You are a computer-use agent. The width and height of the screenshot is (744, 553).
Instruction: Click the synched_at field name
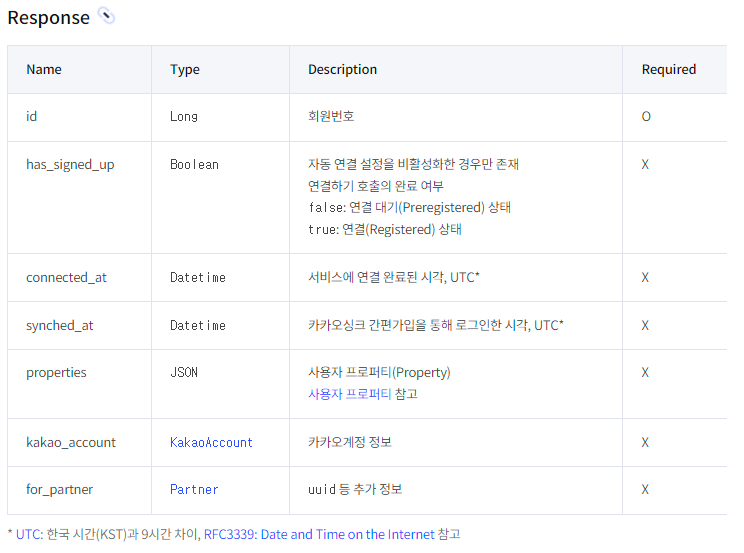pos(60,325)
